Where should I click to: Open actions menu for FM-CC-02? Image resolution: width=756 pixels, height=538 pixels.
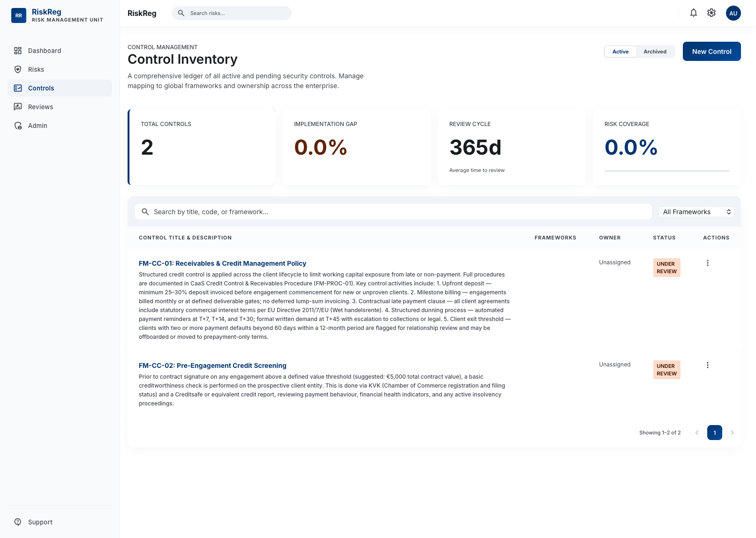pos(708,365)
